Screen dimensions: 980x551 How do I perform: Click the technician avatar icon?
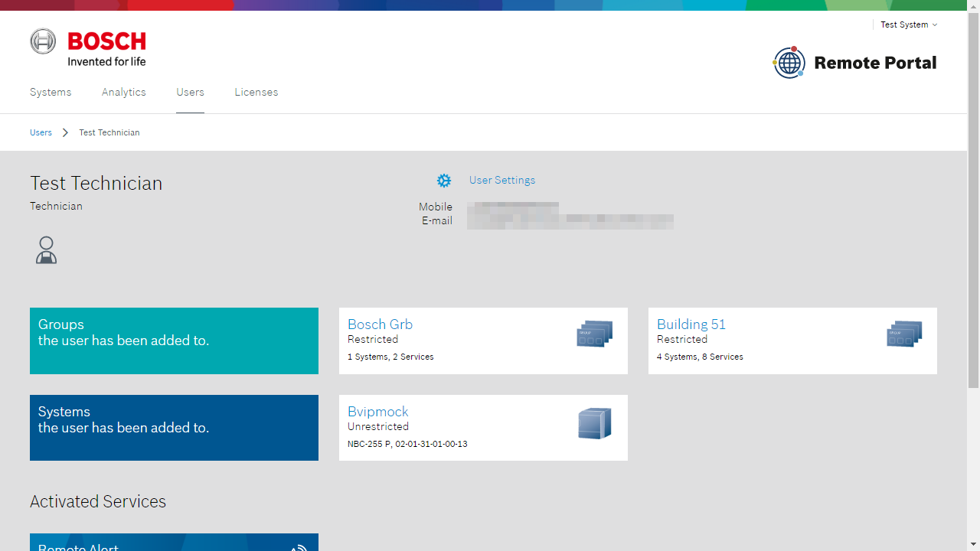click(46, 250)
